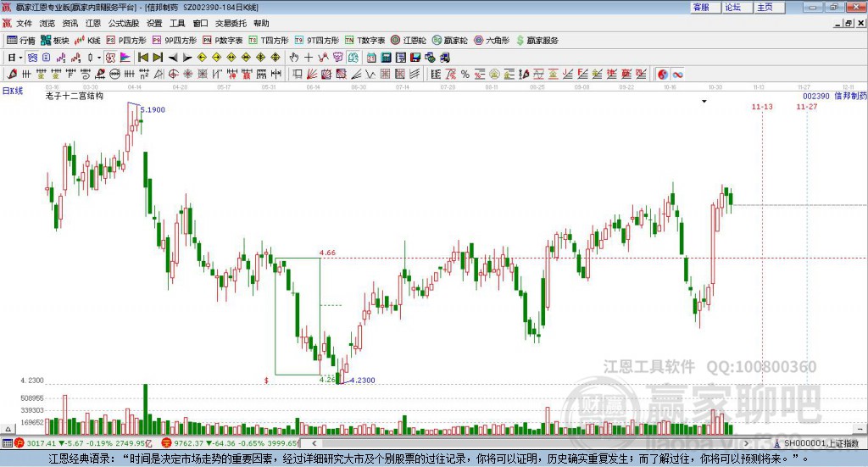Click the yin-yang taiji icon

pos(663,74)
